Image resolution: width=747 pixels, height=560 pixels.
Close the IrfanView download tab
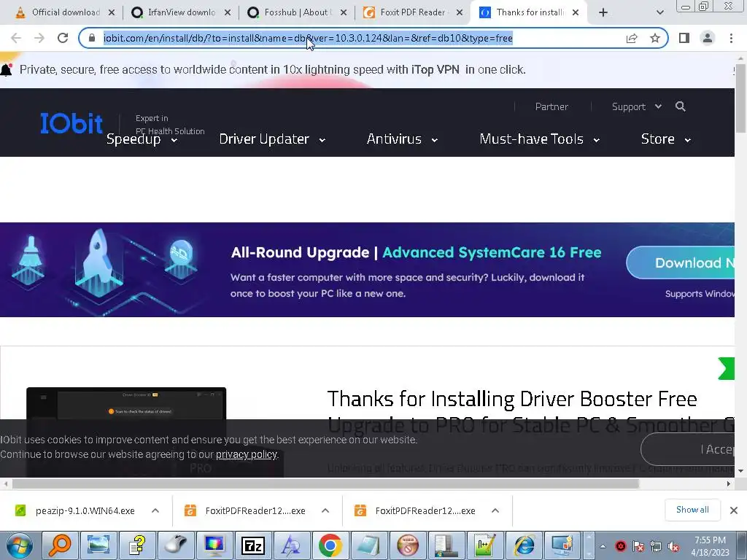pos(228,13)
